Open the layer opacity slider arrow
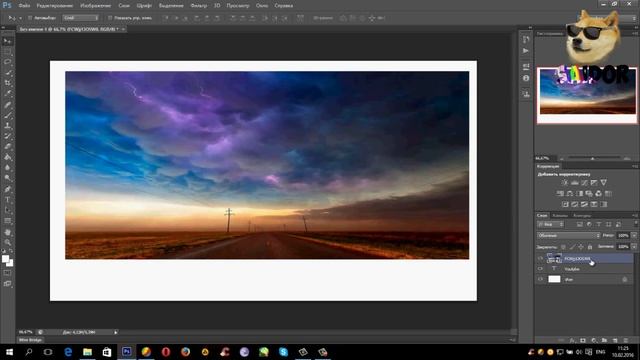The image size is (640, 360). pos(634,236)
